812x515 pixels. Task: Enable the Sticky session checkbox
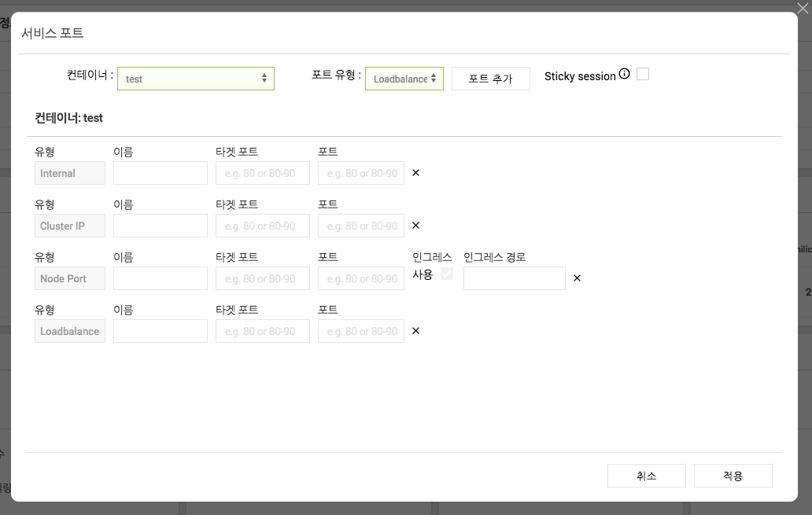click(x=643, y=75)
